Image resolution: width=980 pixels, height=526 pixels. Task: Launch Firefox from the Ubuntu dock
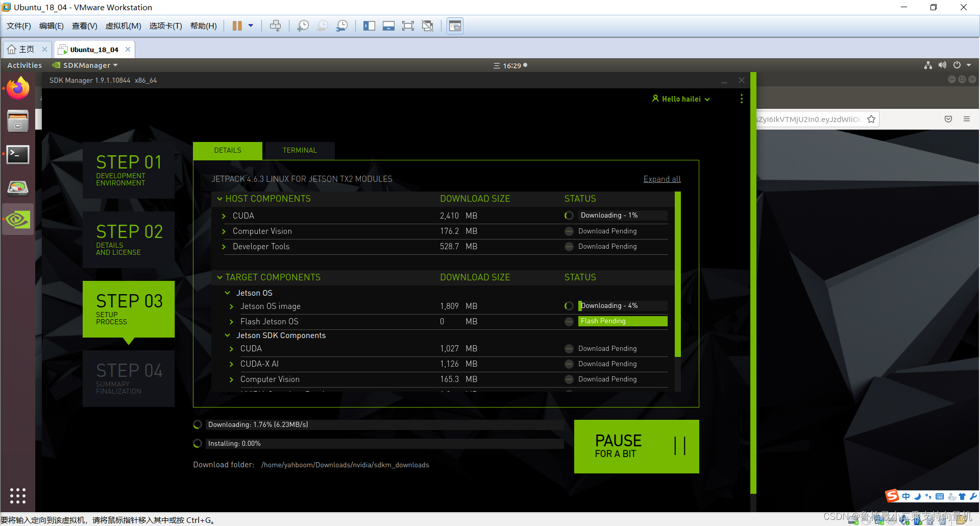[x=18, y=88]
